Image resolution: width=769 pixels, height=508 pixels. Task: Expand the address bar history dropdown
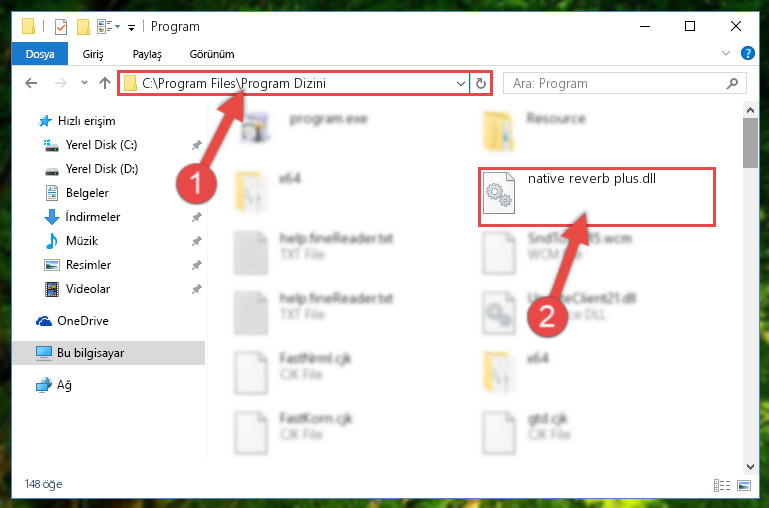461,83
